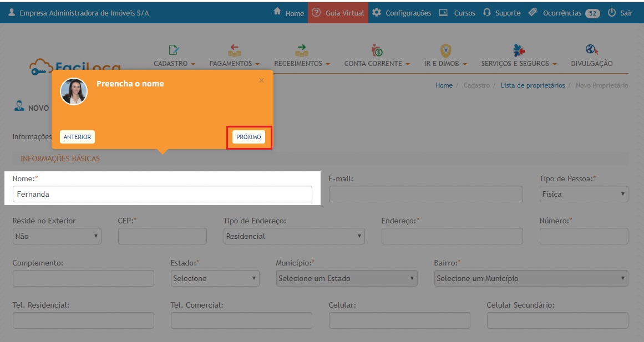Open Guia Virtual in top bar

pos(338,13)
